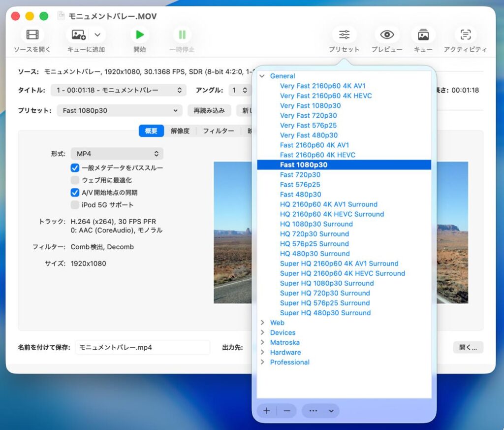Open the MP4 format dropdown
This screenshot has width=504, height=430.
click(x=117, y=154)
